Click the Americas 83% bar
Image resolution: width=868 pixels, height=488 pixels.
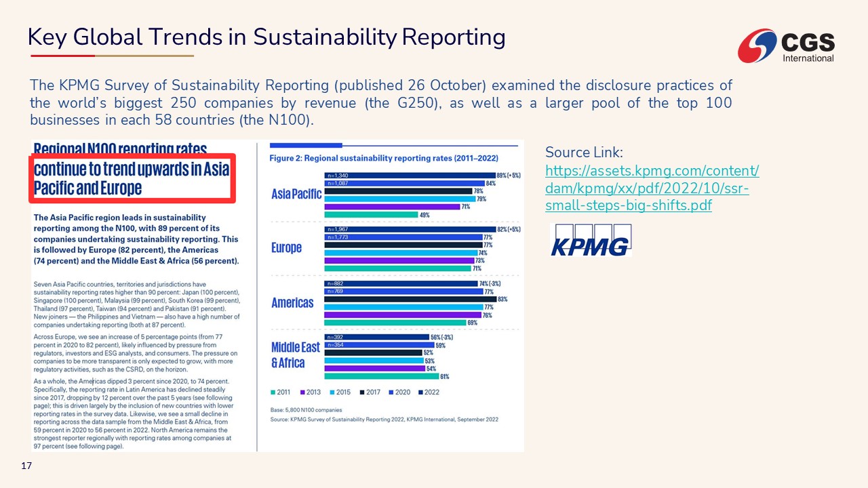point(410,299)
